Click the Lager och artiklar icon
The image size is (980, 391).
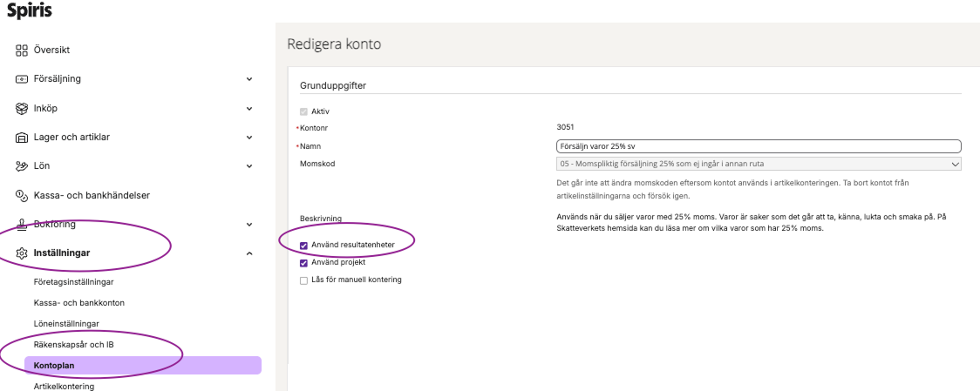click(23, 138)
